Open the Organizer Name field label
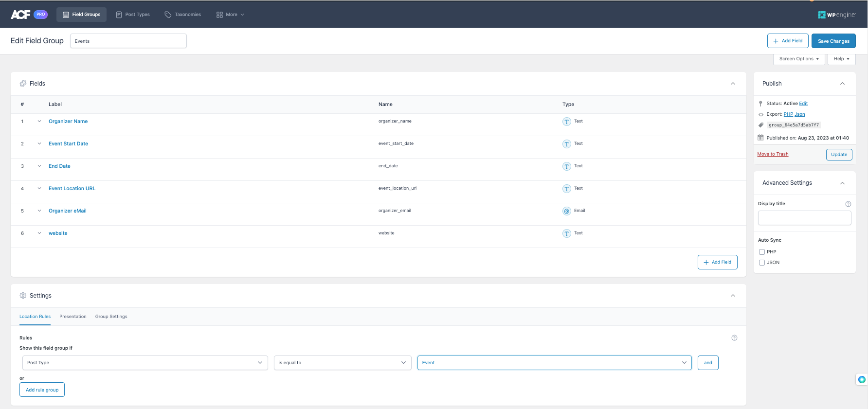Screen dimensions: 868x409 click(68, 122)
